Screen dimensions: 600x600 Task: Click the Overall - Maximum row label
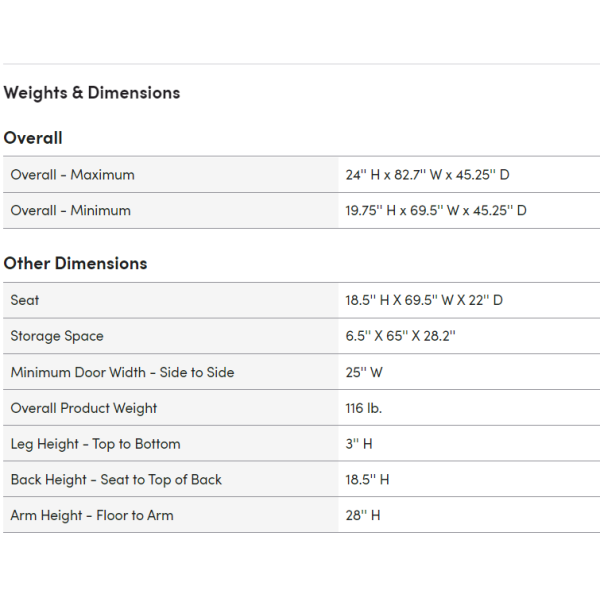(x=73, y=175)
